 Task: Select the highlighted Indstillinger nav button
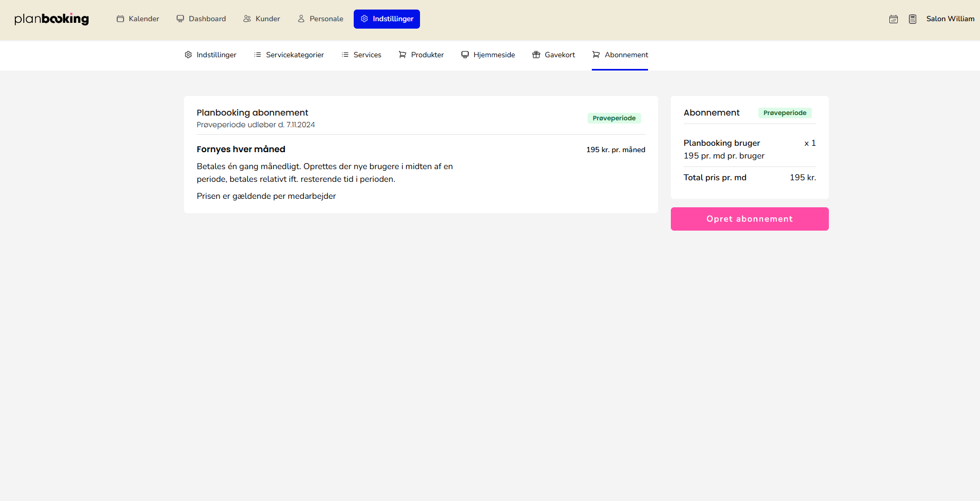coord(387,19)
